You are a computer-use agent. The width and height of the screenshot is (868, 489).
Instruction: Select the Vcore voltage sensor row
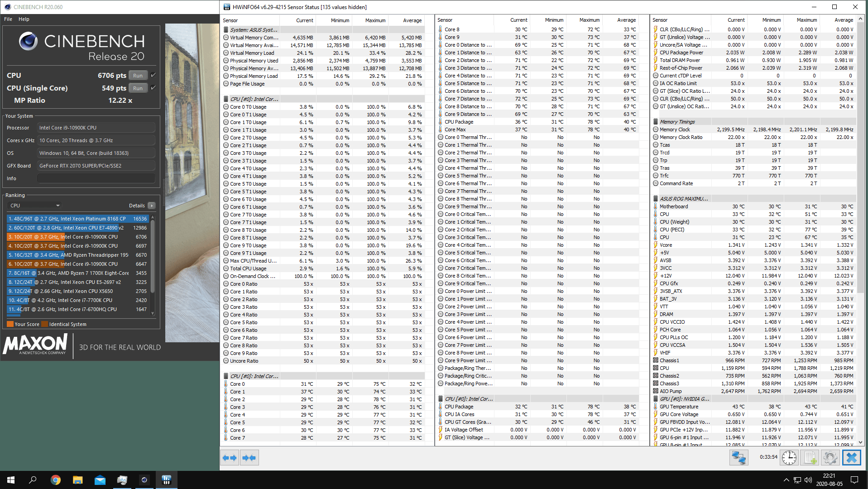tap(754, 245)
